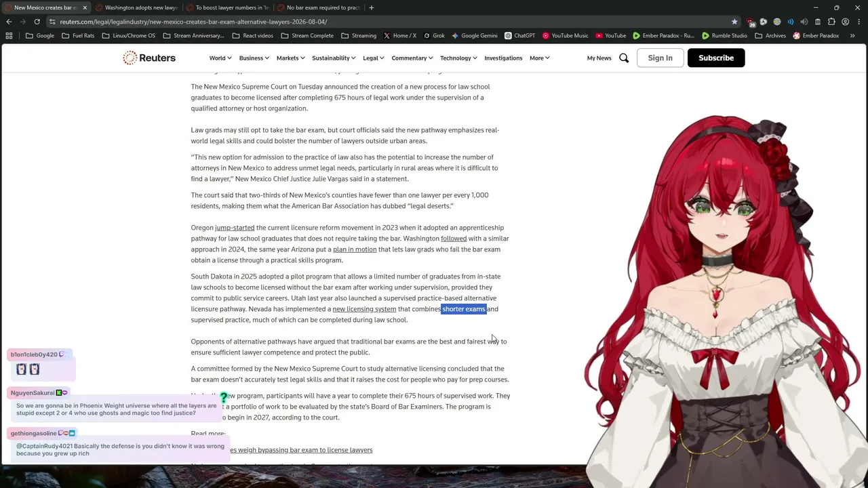This screenshot has width=868, height=488.
Task: Open the YouTube Music bookmark
Action: [564, 36]
